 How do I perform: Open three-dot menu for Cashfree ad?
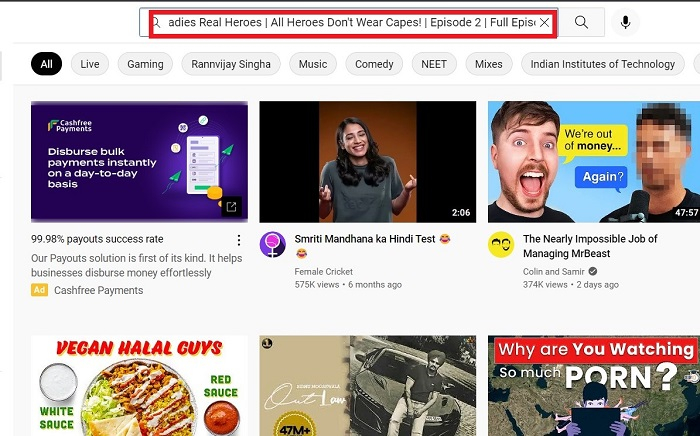(x=239, y=240)
